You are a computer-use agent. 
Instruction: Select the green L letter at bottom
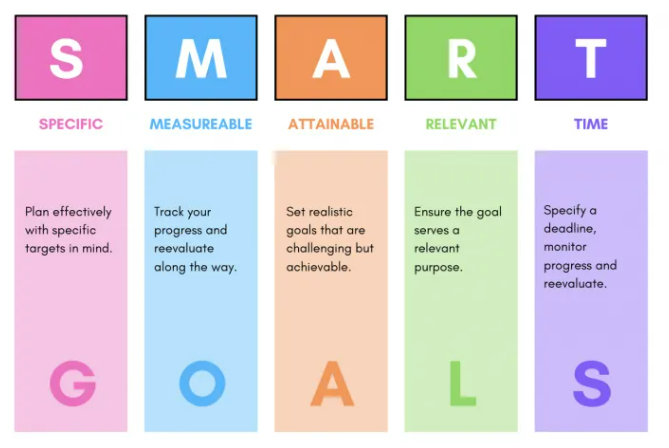coord(461,384)
